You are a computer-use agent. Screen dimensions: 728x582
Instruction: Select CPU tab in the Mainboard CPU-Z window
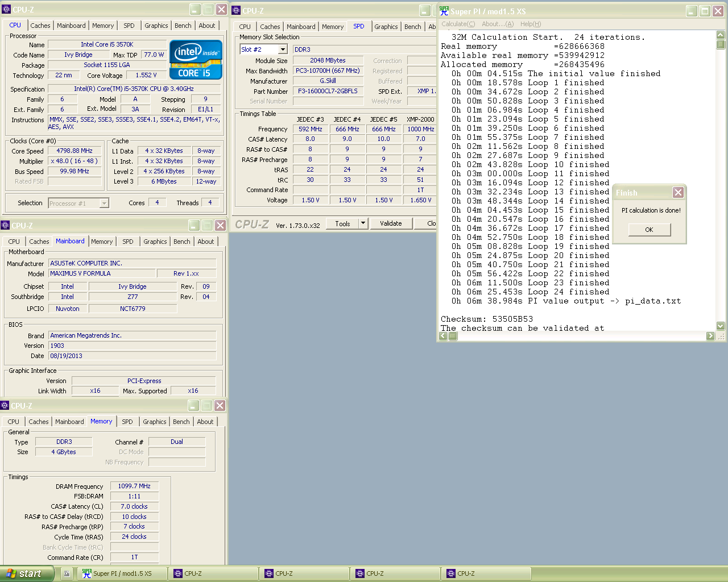tap(14, 242)
